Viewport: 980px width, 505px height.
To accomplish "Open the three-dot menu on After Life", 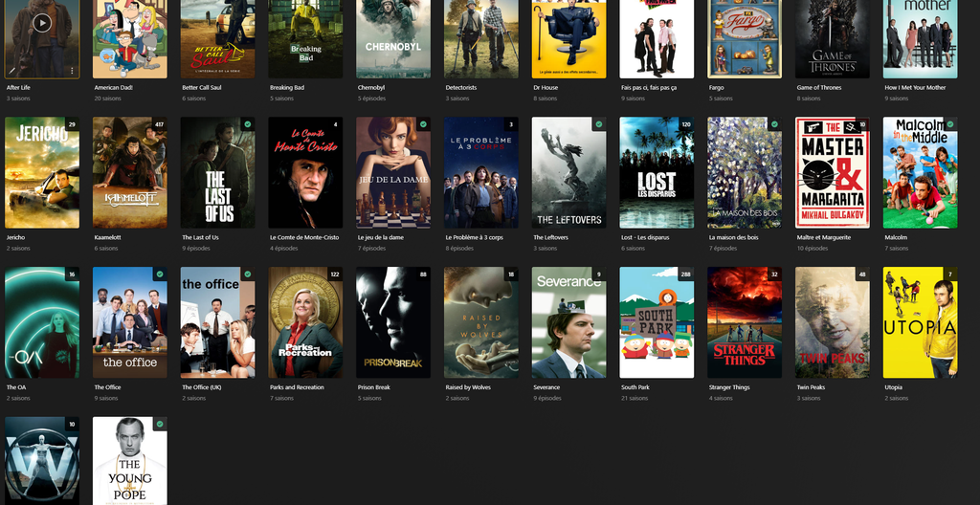I will click(72, 70).
